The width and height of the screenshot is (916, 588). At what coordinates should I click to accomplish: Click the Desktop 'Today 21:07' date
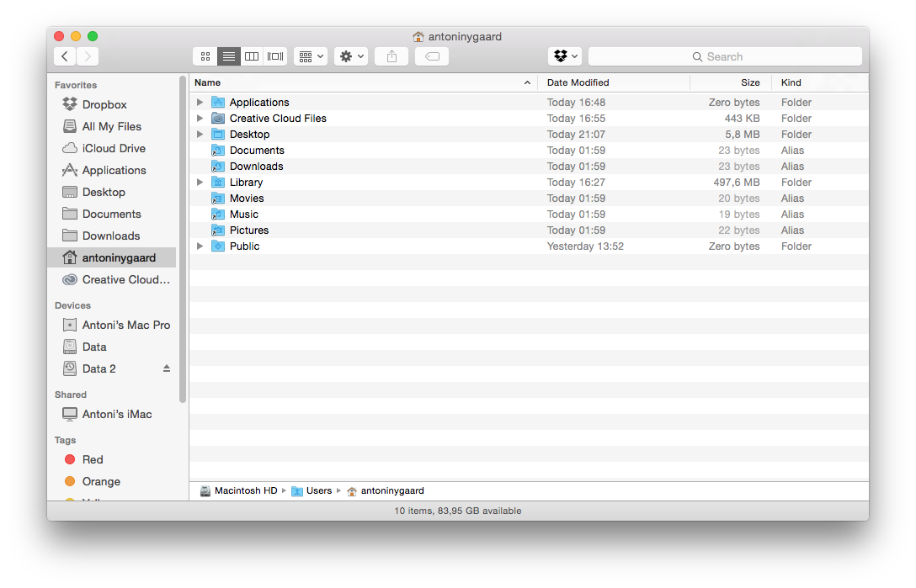(576, 135)
